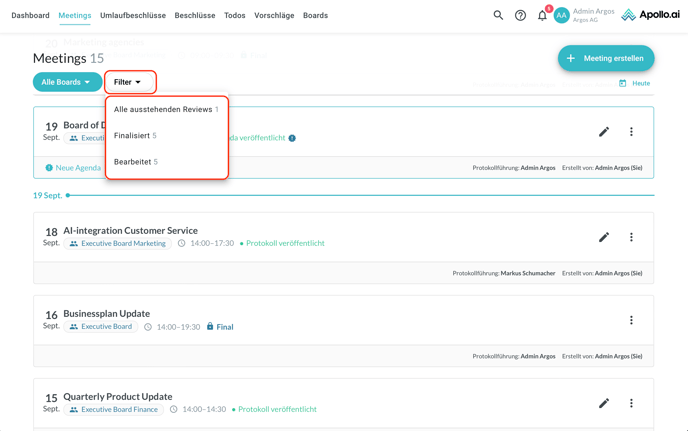Open the Executive Board Marketing tag
The image size is (688, 431).
[x=117, y=243]
